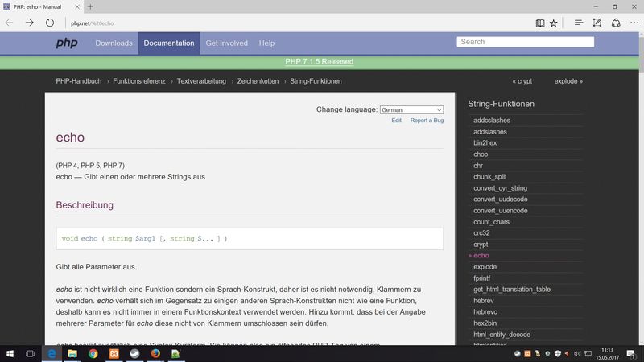Screen dimensions: 644x362
Task: Launch Firefox from the taskbar
Action: click(x=155, y=353)
